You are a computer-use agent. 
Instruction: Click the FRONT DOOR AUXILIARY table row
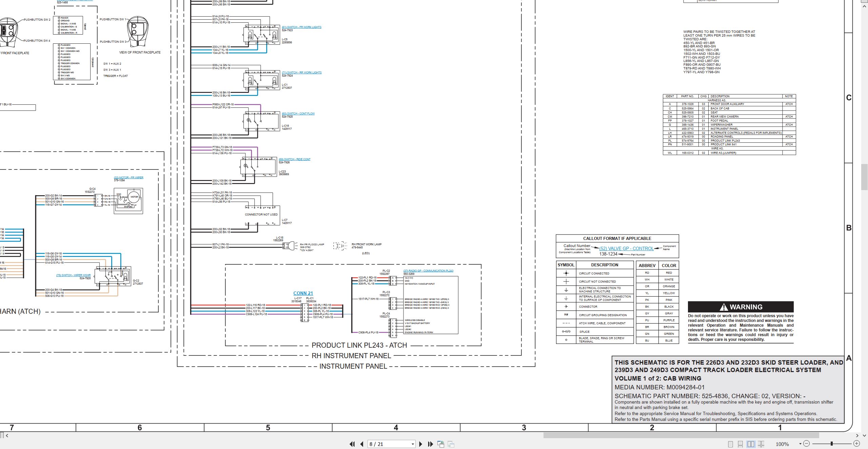(x=729, y=104)
